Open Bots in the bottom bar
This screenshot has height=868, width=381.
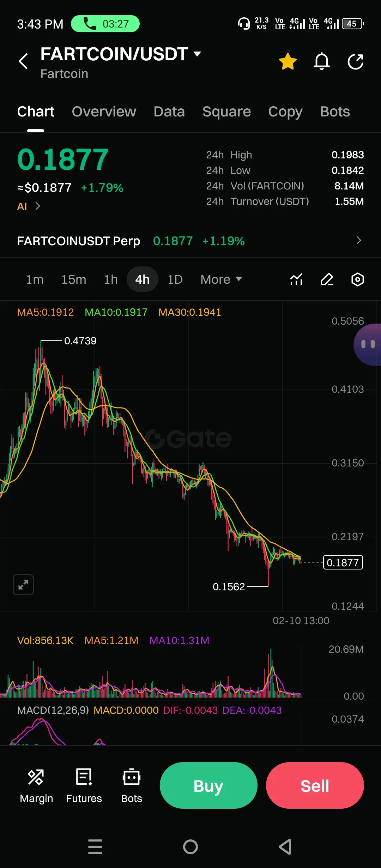[x=132, y=786]
